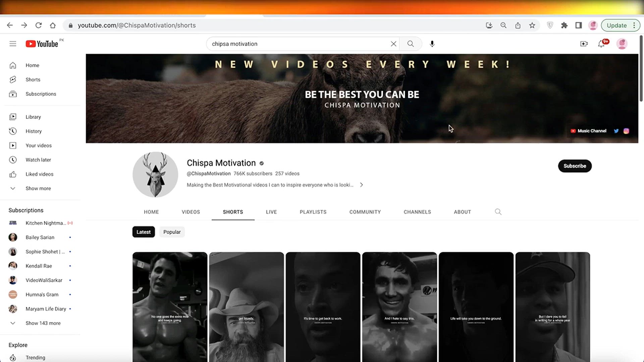Toggle the browser side panel icon

pos(579,25)
